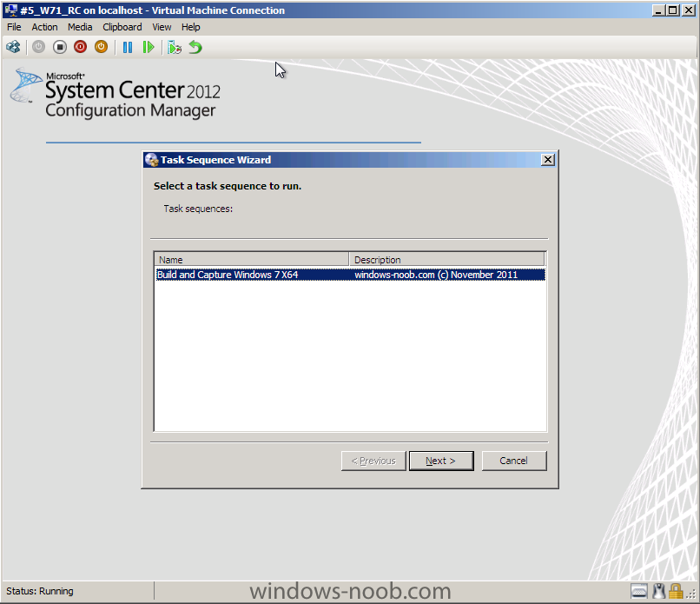
Task: Click the Virtual Machine Connection title icon
Action: [10, 10]
